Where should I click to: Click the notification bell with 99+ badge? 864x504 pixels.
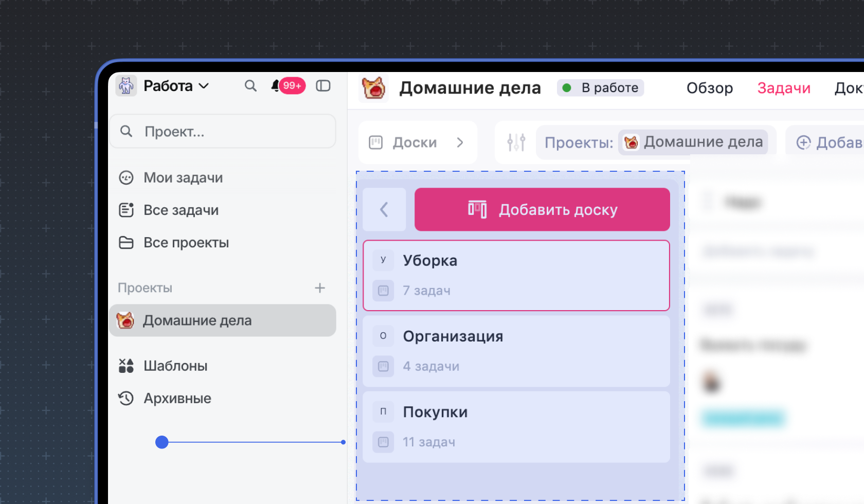click(x=276, y=86)
